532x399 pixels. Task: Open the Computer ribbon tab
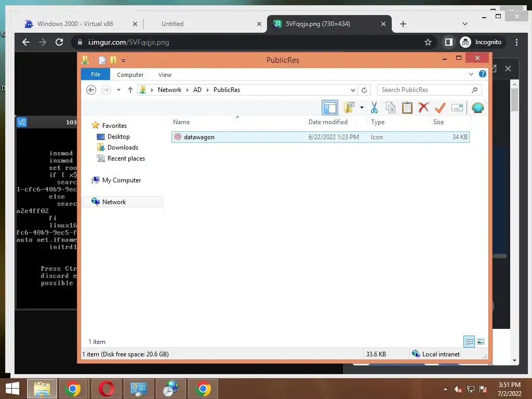pos(130,75)
